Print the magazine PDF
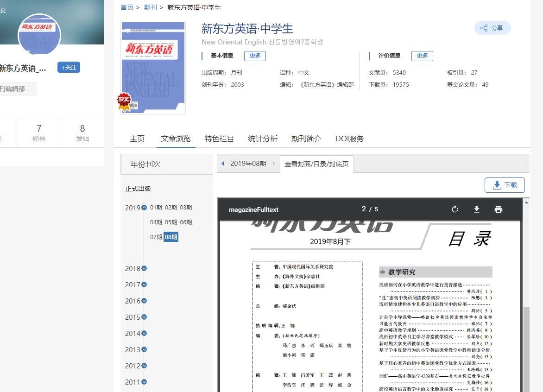This screenshot has height=392, width=543. click(499, 209)
